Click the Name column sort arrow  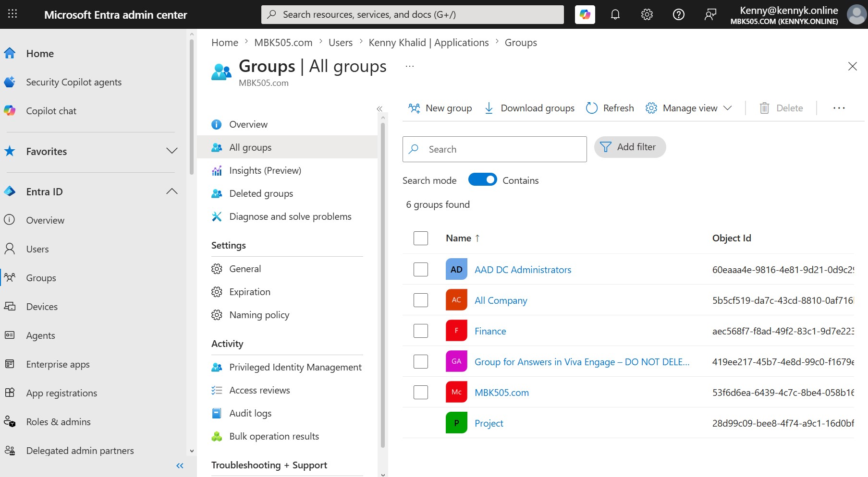[477, 238]
